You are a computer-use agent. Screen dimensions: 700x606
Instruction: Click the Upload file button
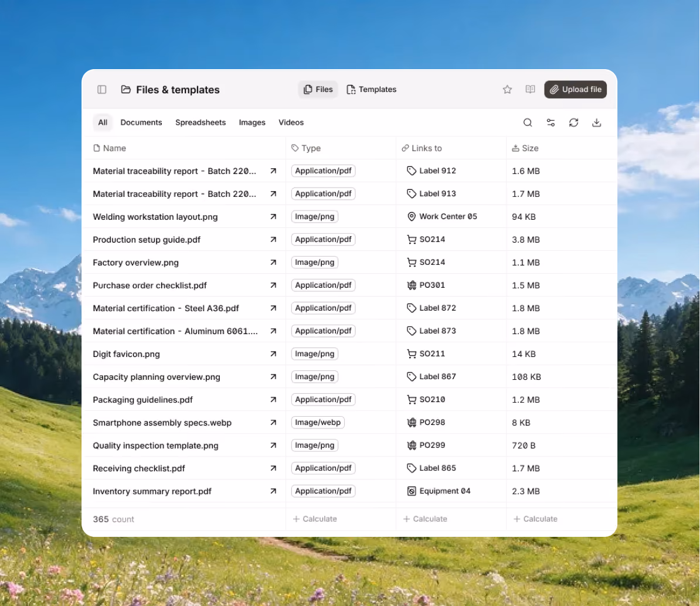(x=575, y=89)
